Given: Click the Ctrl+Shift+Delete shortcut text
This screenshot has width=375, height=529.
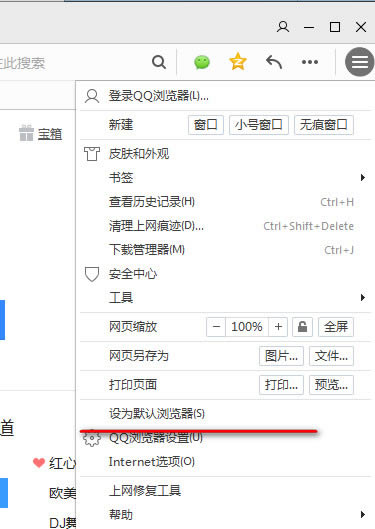Looking at the screenshot, I should click(308, 226).
